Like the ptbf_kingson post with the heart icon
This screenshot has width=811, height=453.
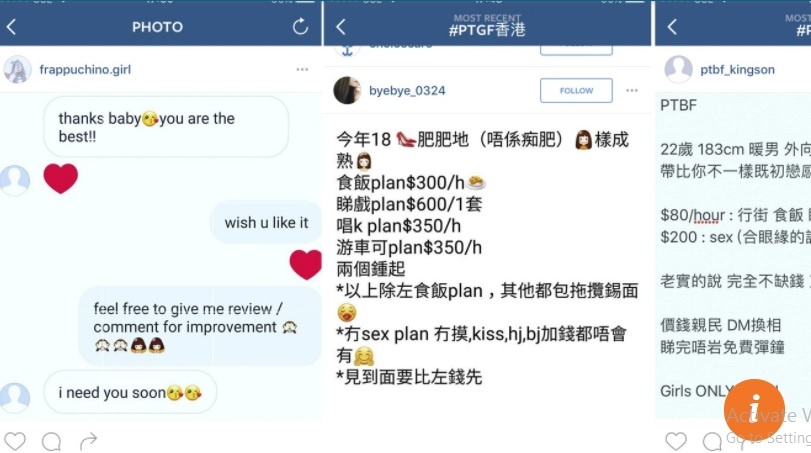pos(675,441)
